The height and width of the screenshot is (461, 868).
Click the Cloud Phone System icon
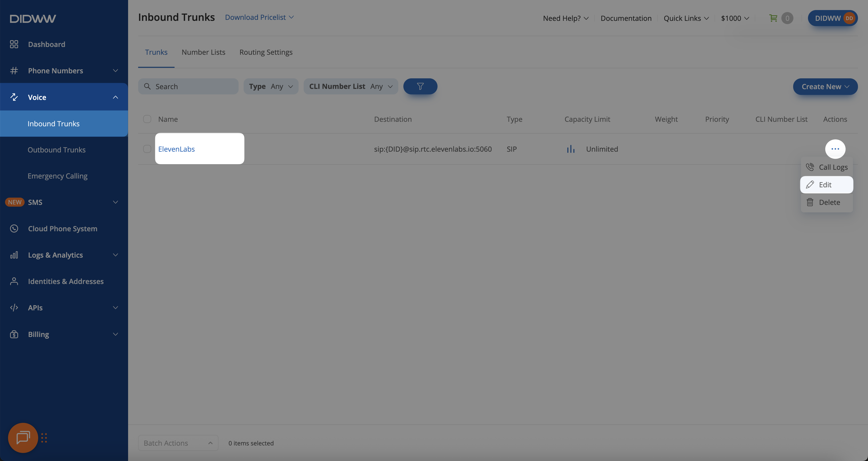click(x=14, y=228)
